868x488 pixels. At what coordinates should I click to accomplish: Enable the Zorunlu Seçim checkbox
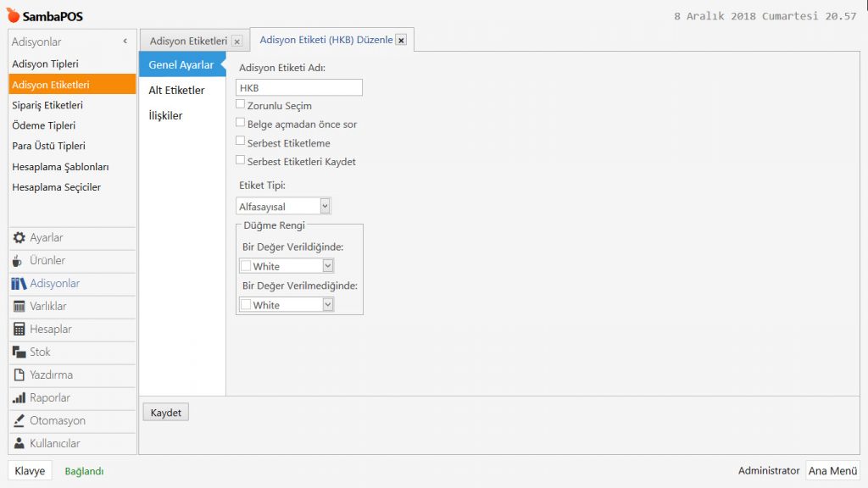click(x=241, y=105)
